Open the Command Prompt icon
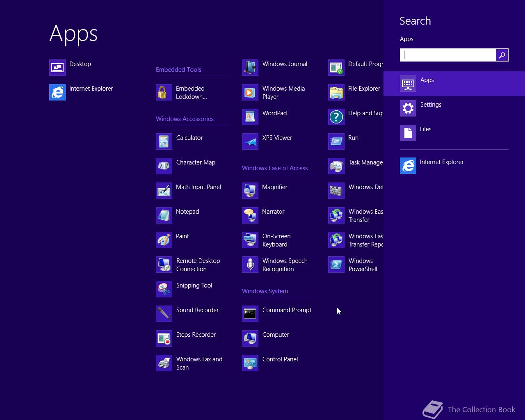The image size is (525, 420). click(x=250, y=314)
